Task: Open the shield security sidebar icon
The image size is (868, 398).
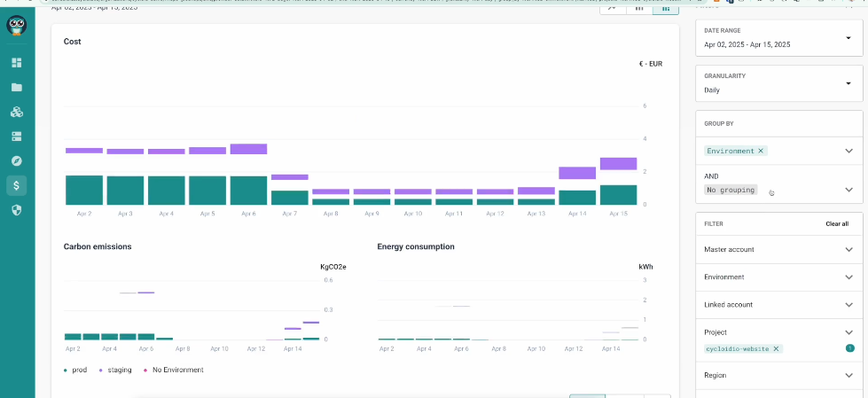Action: pyautogui.click(x=17, y=210)
